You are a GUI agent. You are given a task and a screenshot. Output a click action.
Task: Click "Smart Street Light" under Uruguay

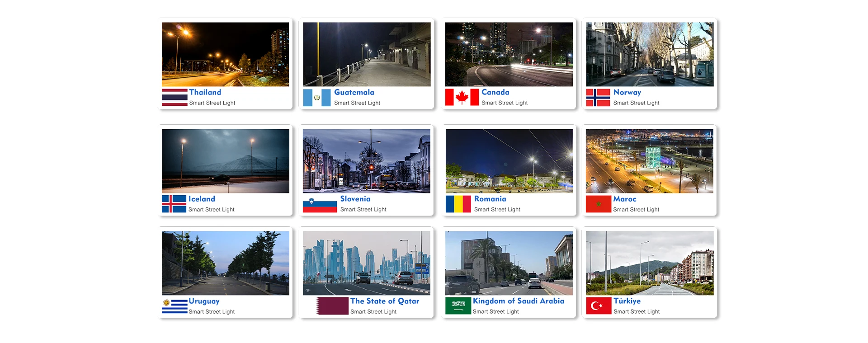(212, 312)
